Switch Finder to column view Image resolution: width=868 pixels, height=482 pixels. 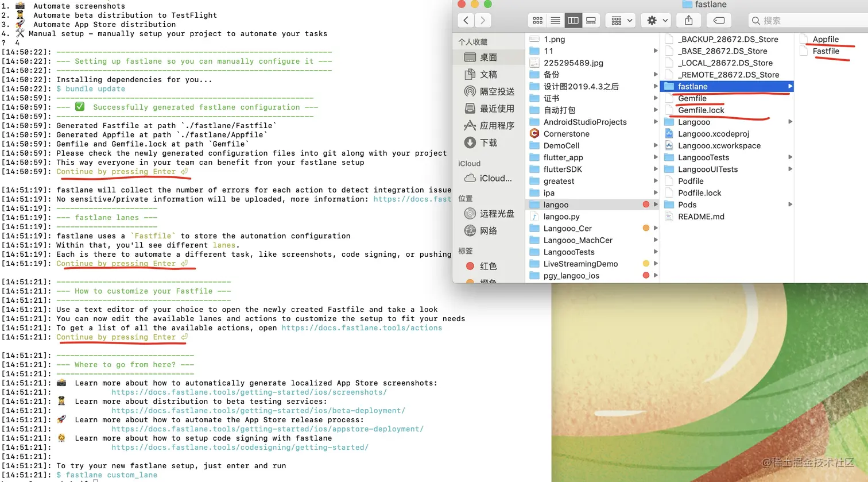pyautogui.click(x=573, y=21)
